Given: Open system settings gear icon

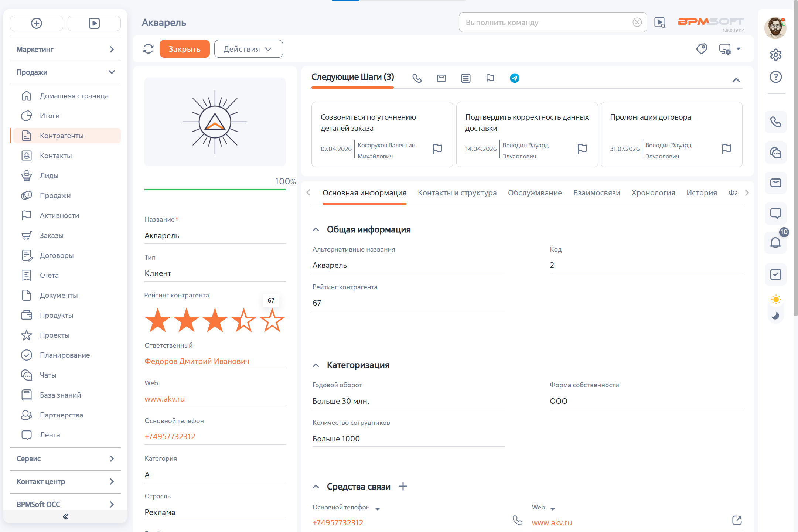Looking at the screenshot, I should point(775,55).
